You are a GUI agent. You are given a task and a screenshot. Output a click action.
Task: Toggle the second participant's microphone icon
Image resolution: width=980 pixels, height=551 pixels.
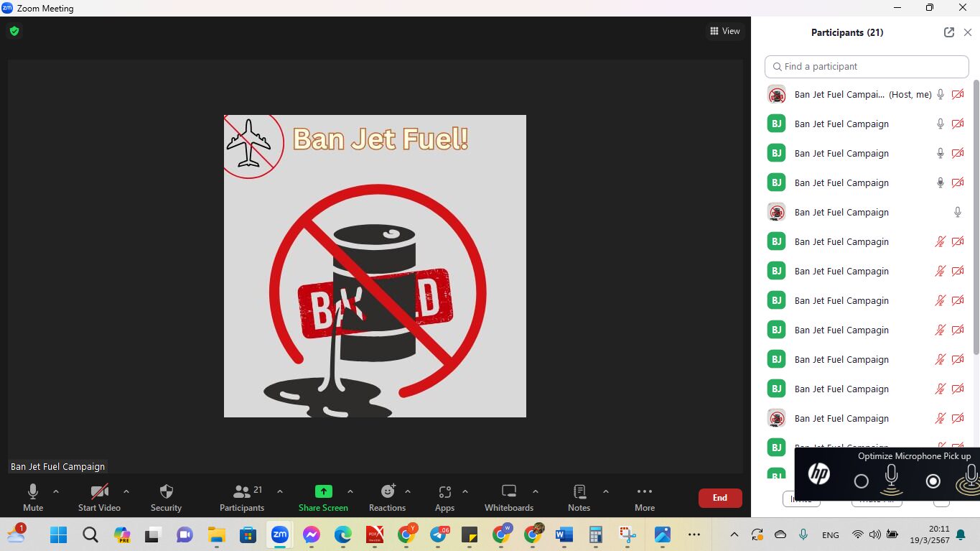pos(941,124)
